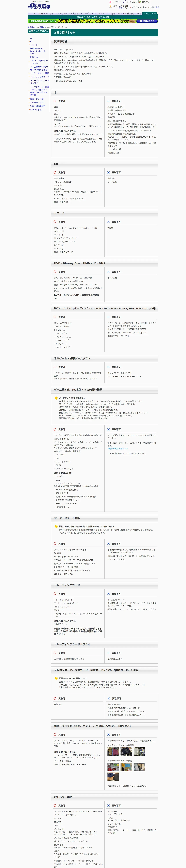Image resolution: width=186 pixels, height=868 pixels.
Task: Open the 買取の流れ sub-navigation link
Action: pyautogui.click(x=81, y=17)
